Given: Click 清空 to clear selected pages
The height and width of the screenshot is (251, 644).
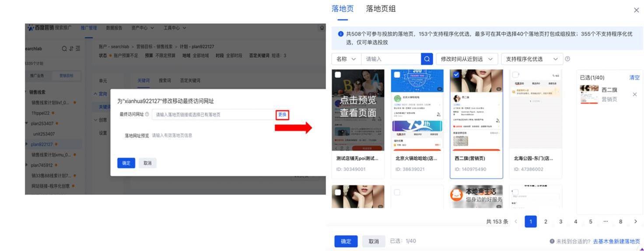Looking at the screenshot, I should point(634,77).
